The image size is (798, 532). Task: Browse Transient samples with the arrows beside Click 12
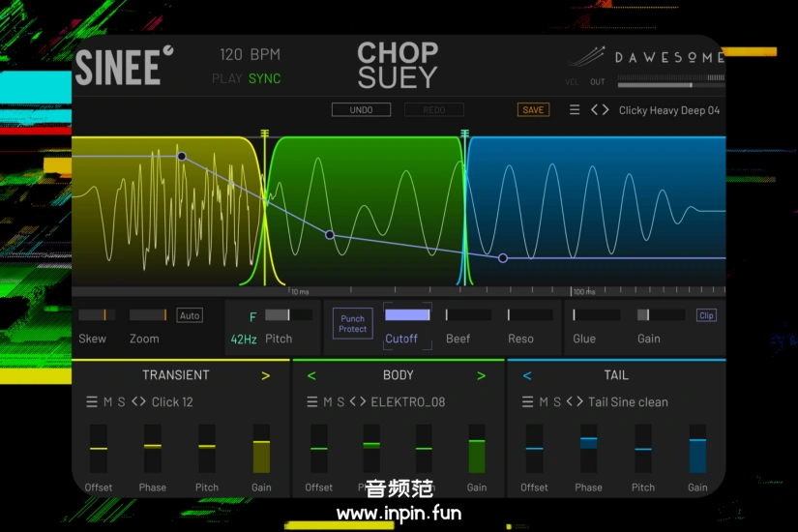[138, 401]
